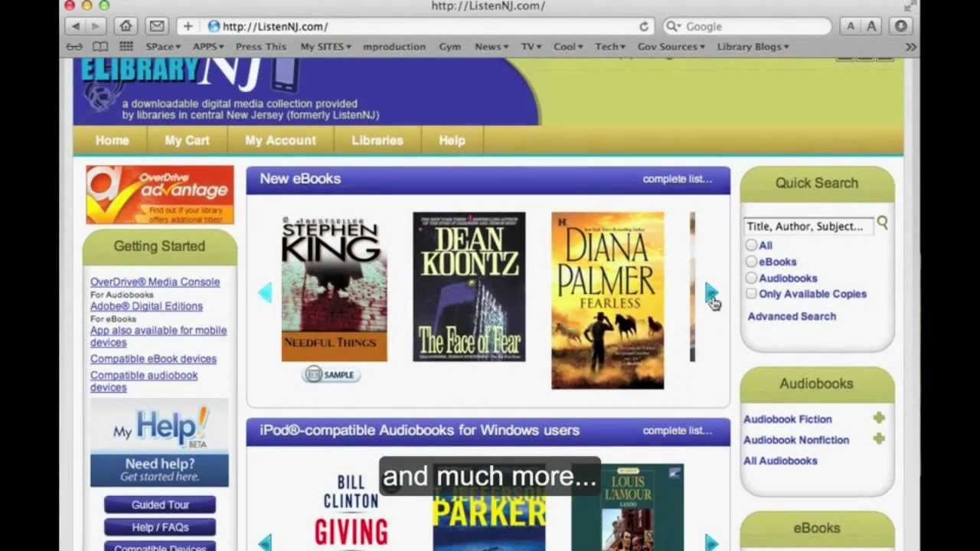Go back with Safari's back arrow
Screen dimensions: 980x551
[75, 26]
